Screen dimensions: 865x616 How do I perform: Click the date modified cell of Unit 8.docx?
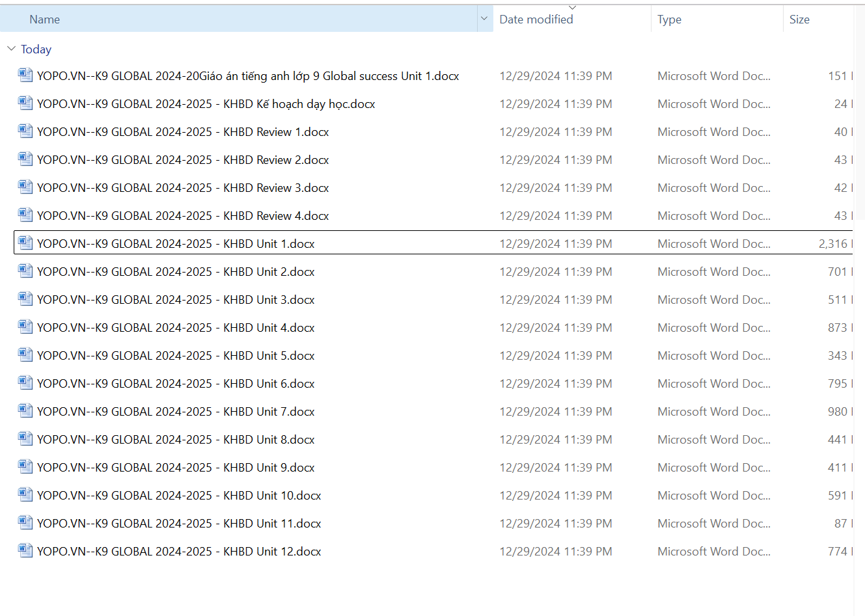click(x=556, y=440)
